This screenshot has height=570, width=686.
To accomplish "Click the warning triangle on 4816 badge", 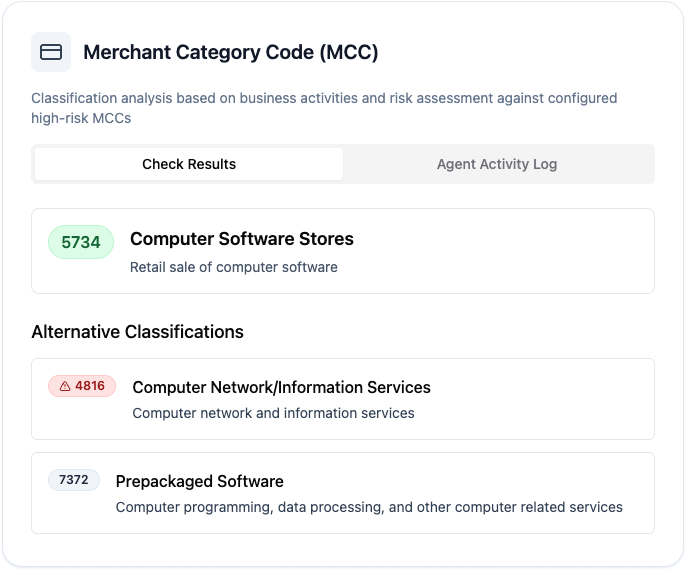I will (65, 386).
